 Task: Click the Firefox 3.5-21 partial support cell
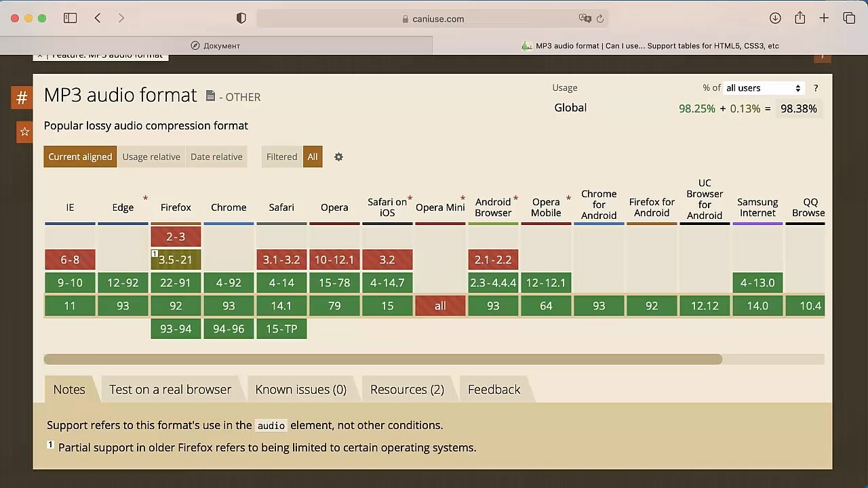(176, 260)
